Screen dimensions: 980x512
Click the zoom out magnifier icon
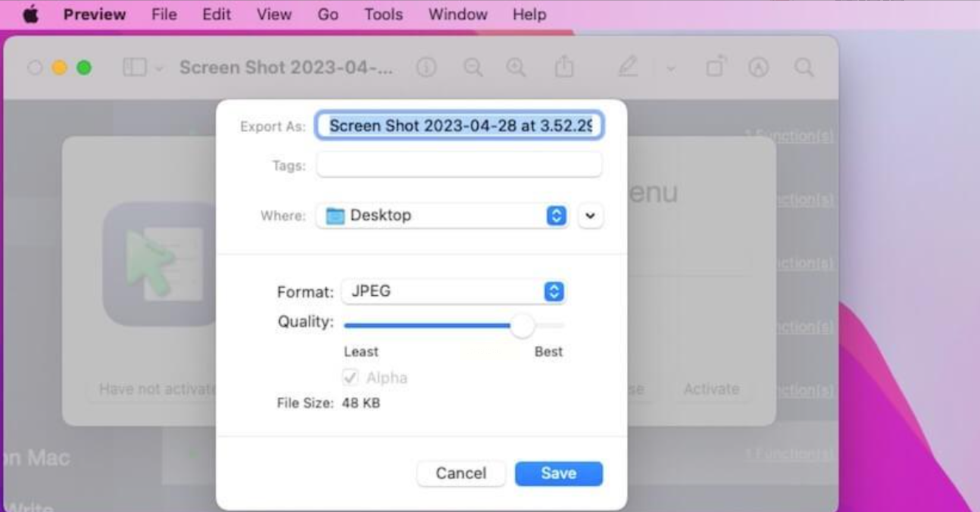473,67
